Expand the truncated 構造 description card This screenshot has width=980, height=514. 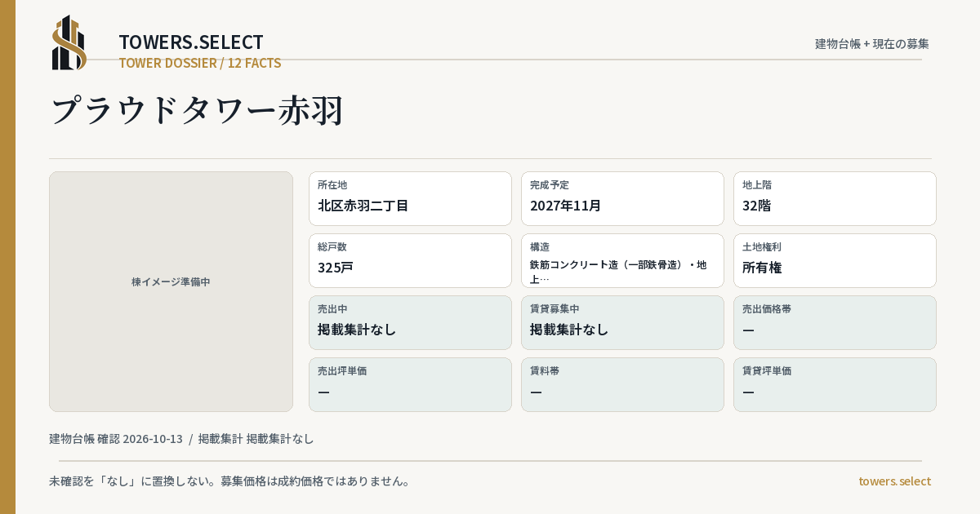click(622, 260)
